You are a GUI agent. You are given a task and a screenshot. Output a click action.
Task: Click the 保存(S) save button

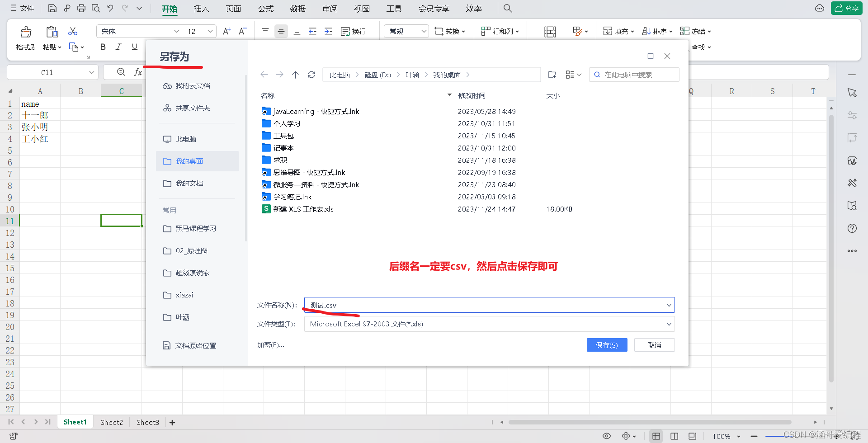607,345
